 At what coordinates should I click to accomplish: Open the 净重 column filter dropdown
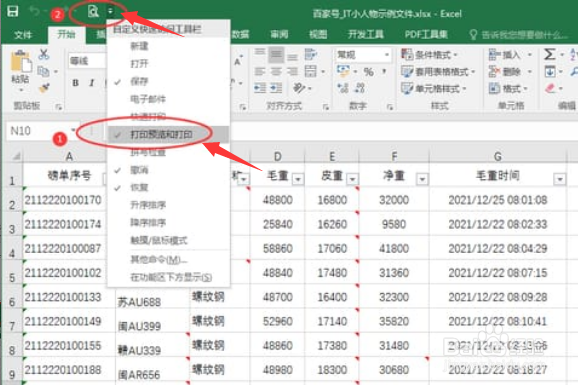(422, 180)
